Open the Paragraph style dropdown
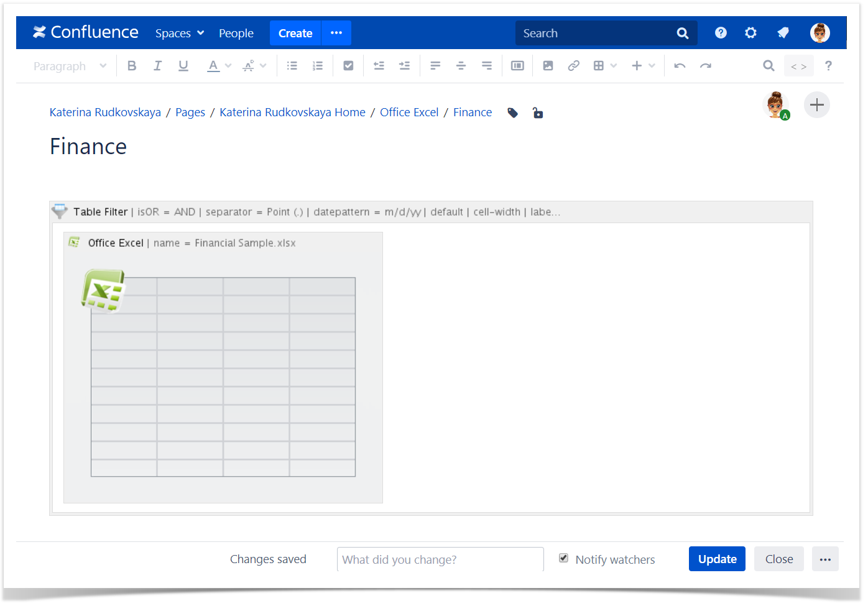868x606 pixels. click(70, 66)
